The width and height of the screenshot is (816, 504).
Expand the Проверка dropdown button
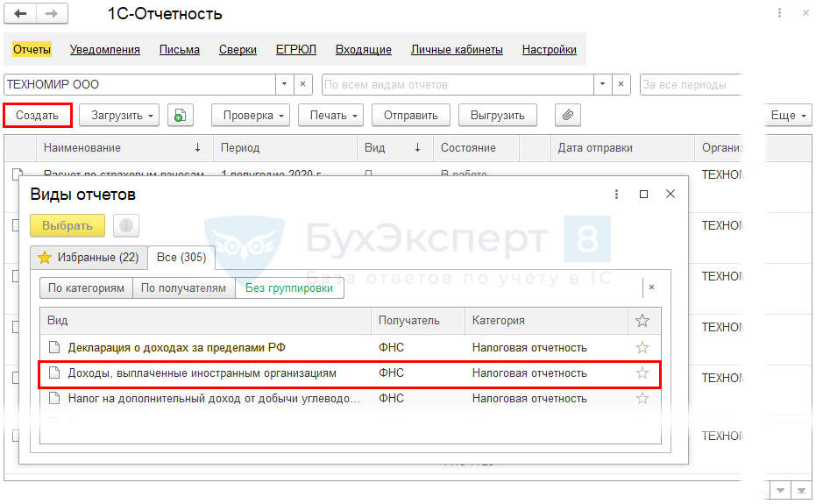(281, 116)
